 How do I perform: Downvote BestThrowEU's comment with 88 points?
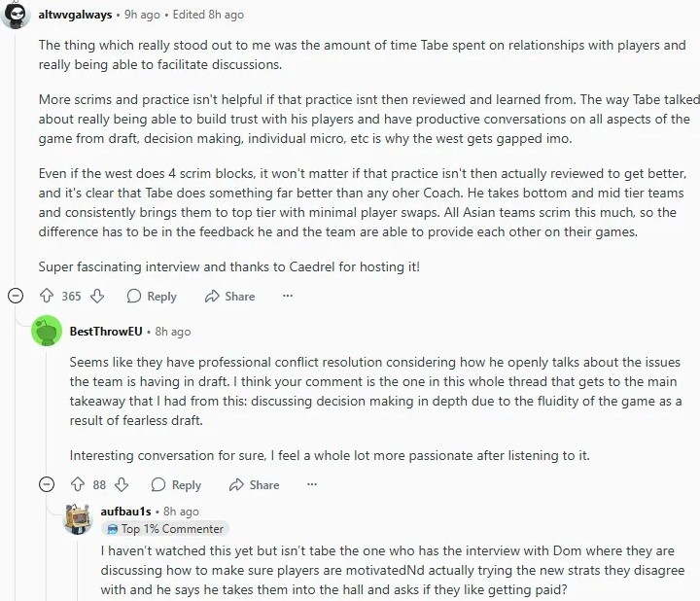[x=122, y=484]
